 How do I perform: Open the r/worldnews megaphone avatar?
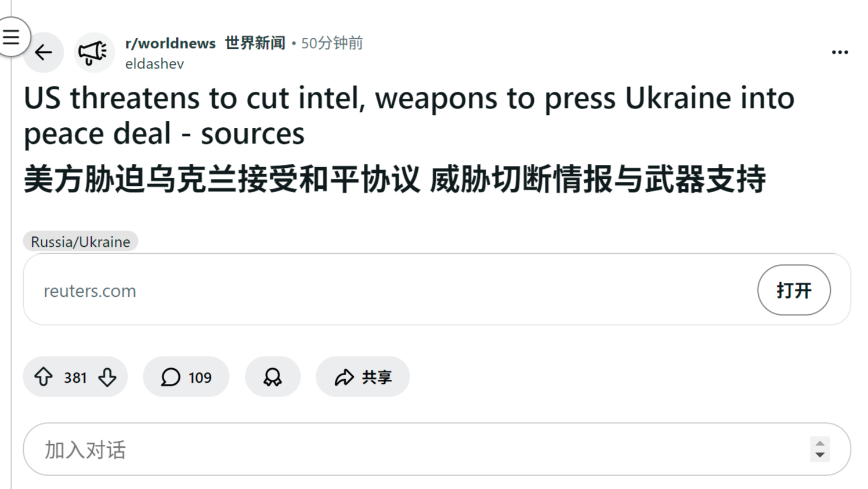[93, 53]
